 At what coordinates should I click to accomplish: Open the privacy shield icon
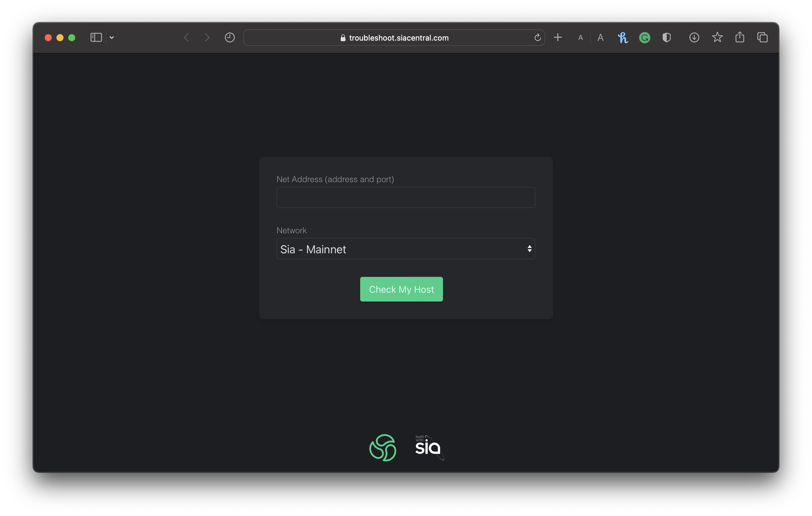coord(666,37)
